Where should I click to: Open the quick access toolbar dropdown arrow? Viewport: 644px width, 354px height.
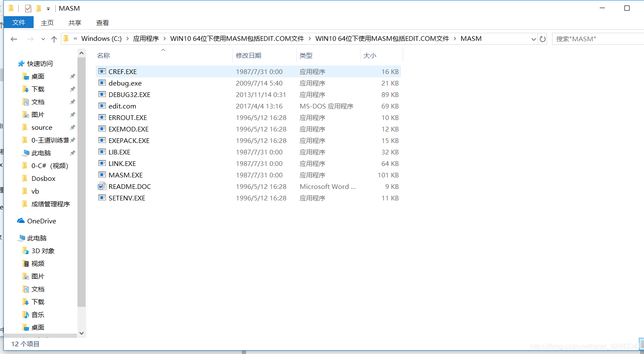click(48, 9)
